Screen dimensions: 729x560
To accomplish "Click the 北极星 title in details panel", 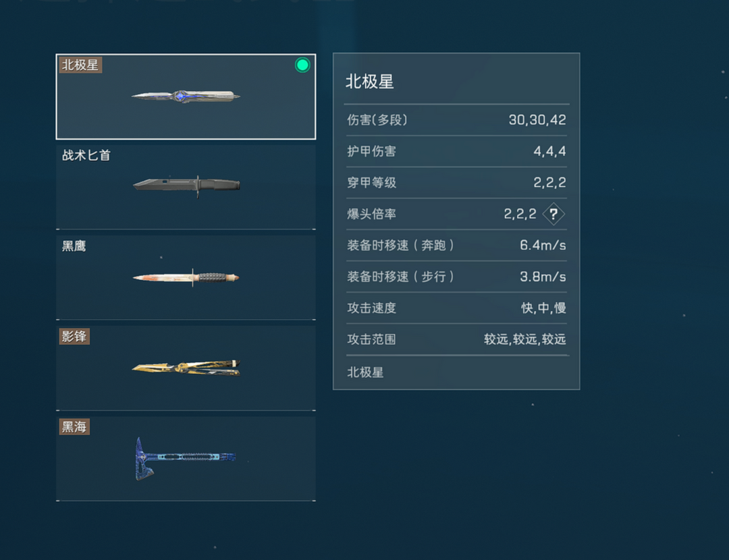I will coord(370,82).
